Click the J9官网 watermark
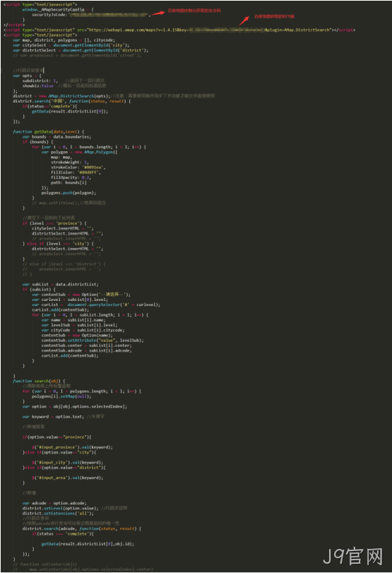Image resolution: width=392 pixels, height=573 pixels. pyautogui.click(x=353, y=556)
